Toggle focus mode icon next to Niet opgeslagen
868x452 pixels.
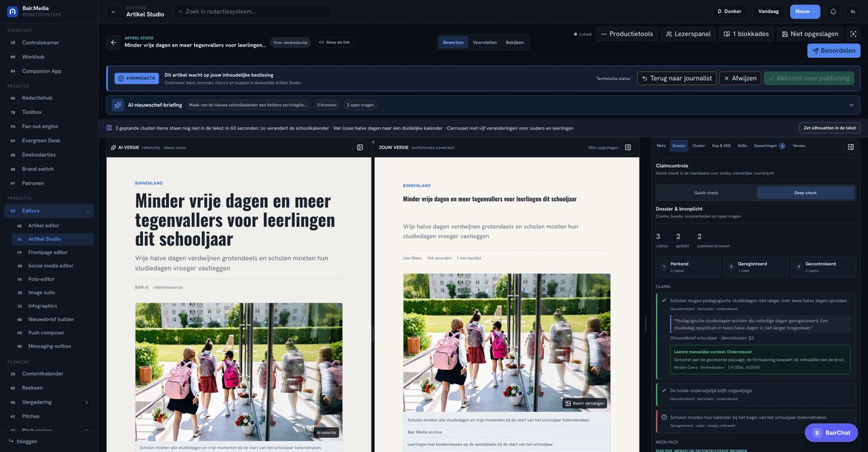click(854, 34)
